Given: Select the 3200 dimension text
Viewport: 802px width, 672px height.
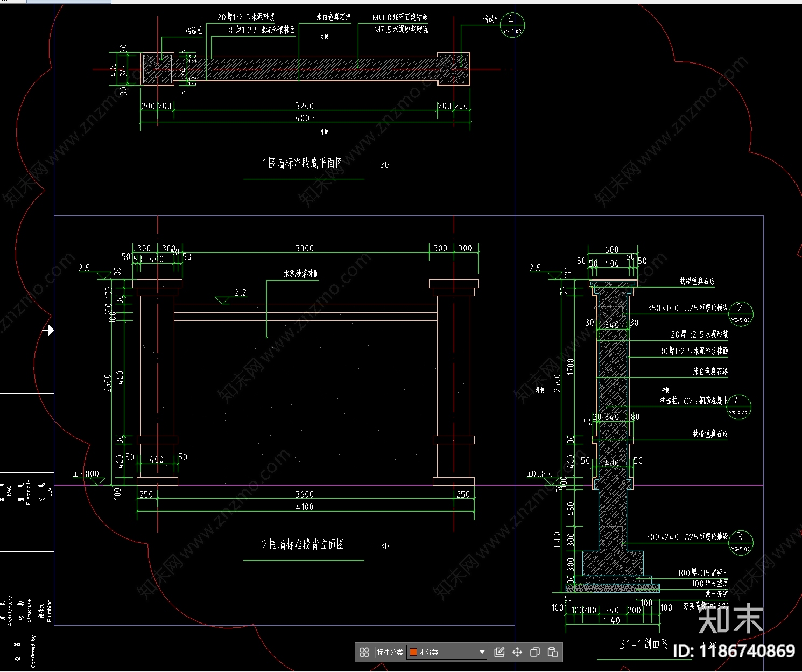Looking at the screenshot, I should pos(305,106).
